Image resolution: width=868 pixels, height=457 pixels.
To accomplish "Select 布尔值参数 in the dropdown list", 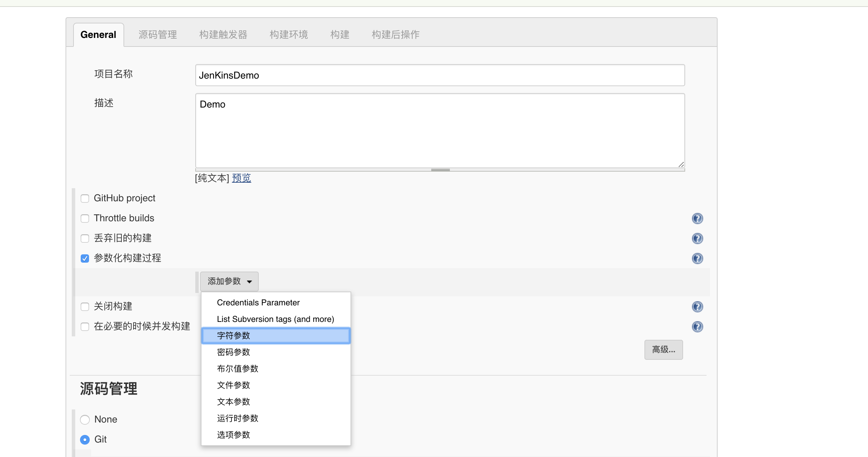I will pyautogui.click(x=238, y=369).
